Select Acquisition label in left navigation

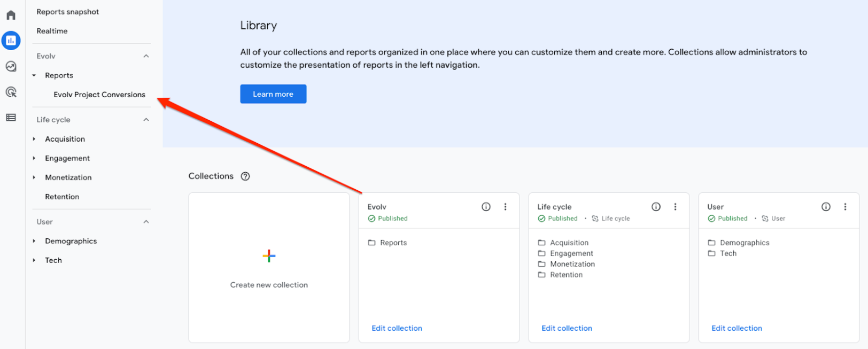65,139
